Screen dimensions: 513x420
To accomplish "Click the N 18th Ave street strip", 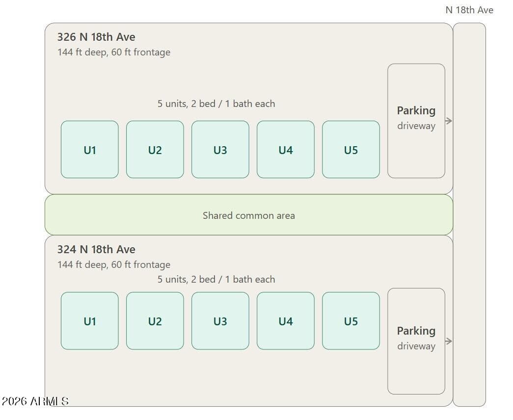I will (x=469, y=214).
